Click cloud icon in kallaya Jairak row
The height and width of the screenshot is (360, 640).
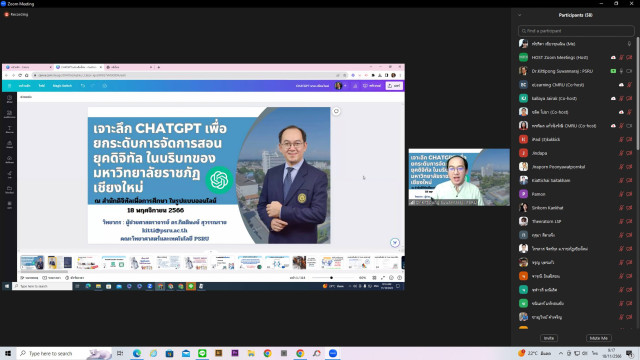click(613, 98)
